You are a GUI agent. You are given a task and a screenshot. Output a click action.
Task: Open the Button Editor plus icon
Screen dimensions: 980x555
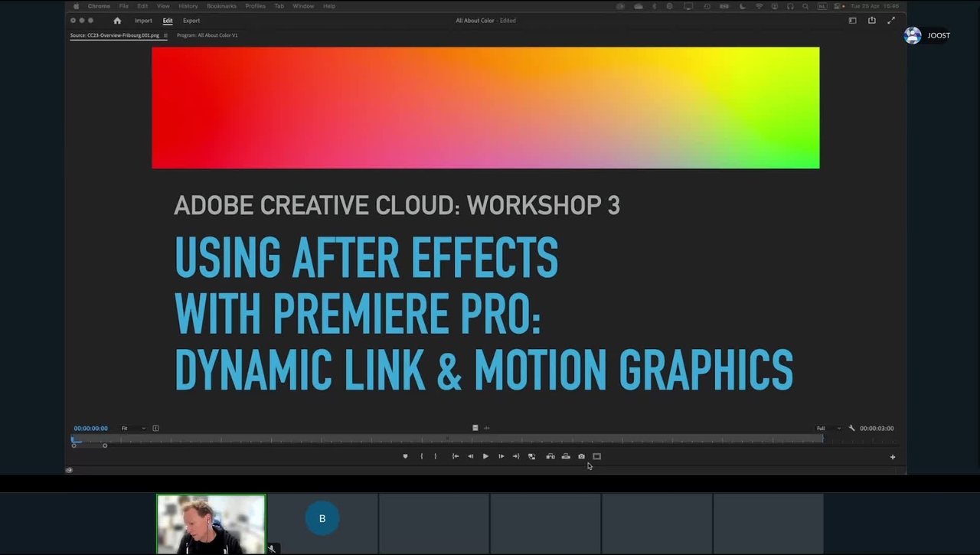892,457
